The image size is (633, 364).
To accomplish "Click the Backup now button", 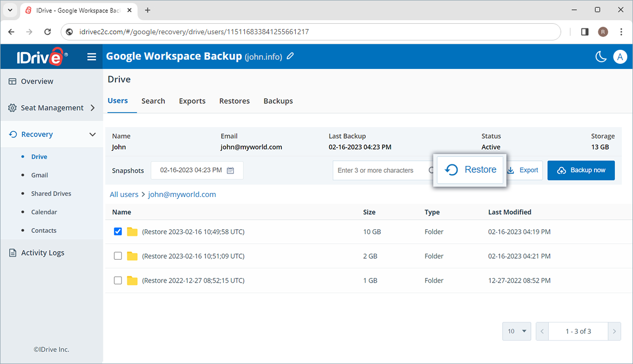I will 581,170.
